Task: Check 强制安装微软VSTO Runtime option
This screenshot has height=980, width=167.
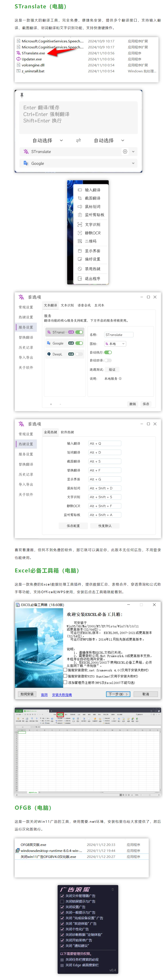Action: (x=65, y=676)
